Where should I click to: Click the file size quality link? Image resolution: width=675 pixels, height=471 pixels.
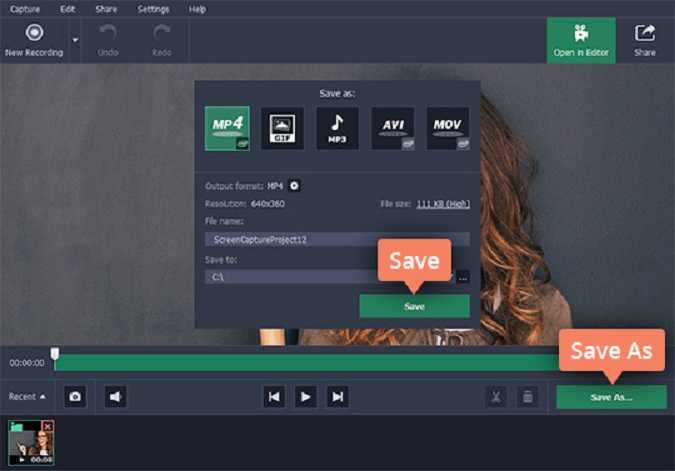443,204
